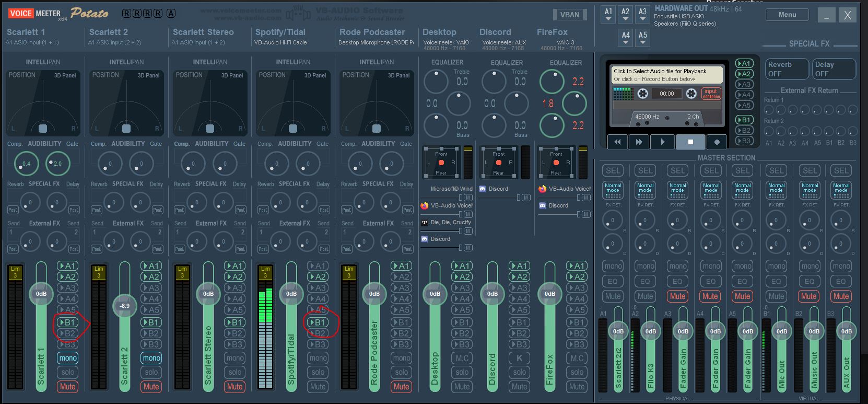Open the A5 hardware output device list
Viewport: 868px width, 404px height.
(642, 38)
